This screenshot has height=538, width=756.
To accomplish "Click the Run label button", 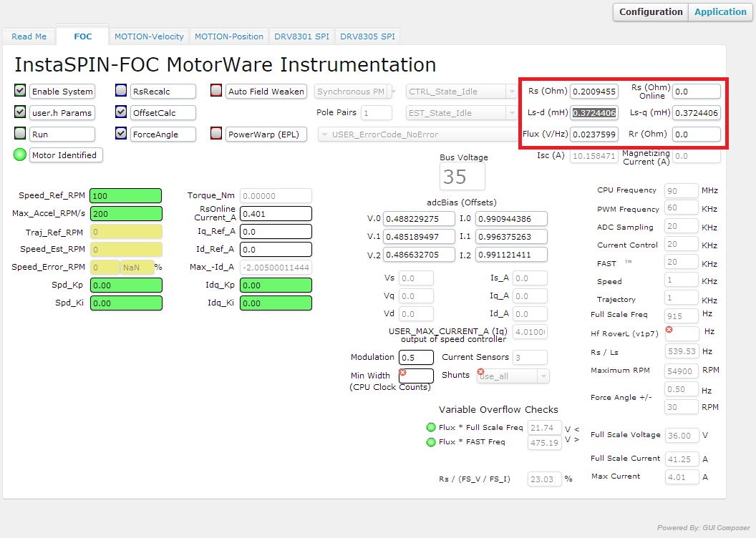I will click(x=62, y=134).
